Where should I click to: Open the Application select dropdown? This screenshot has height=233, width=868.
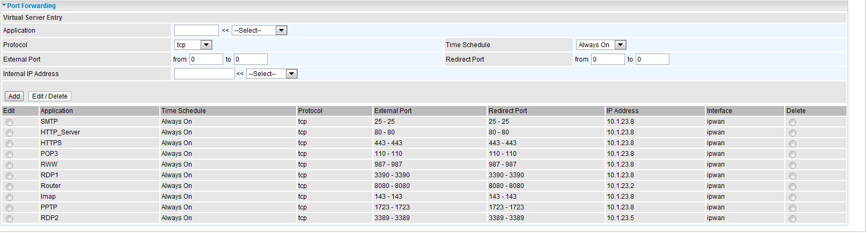[260, 31]
